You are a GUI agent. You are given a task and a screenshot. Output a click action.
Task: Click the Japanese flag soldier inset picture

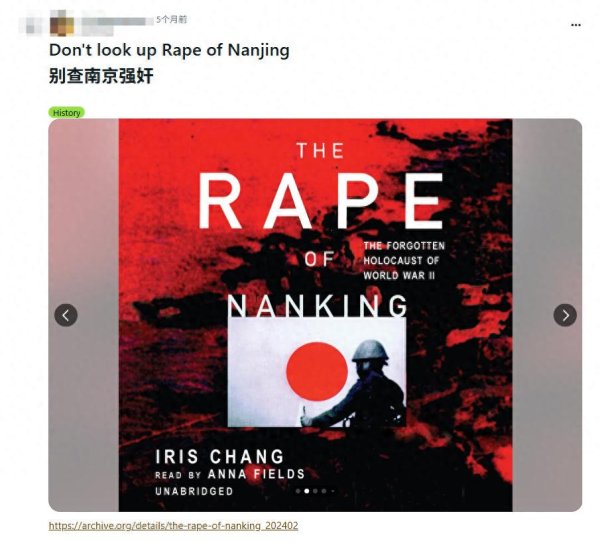[x=317, y=372]
